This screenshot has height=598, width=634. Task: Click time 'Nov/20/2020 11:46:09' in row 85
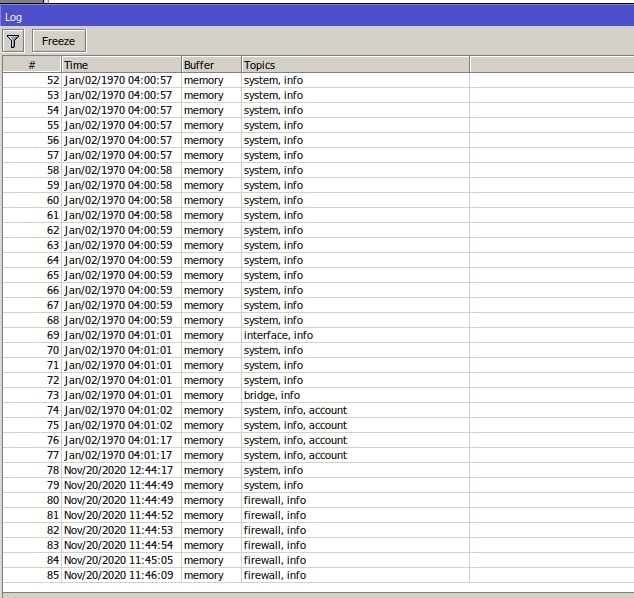[118, 575]
